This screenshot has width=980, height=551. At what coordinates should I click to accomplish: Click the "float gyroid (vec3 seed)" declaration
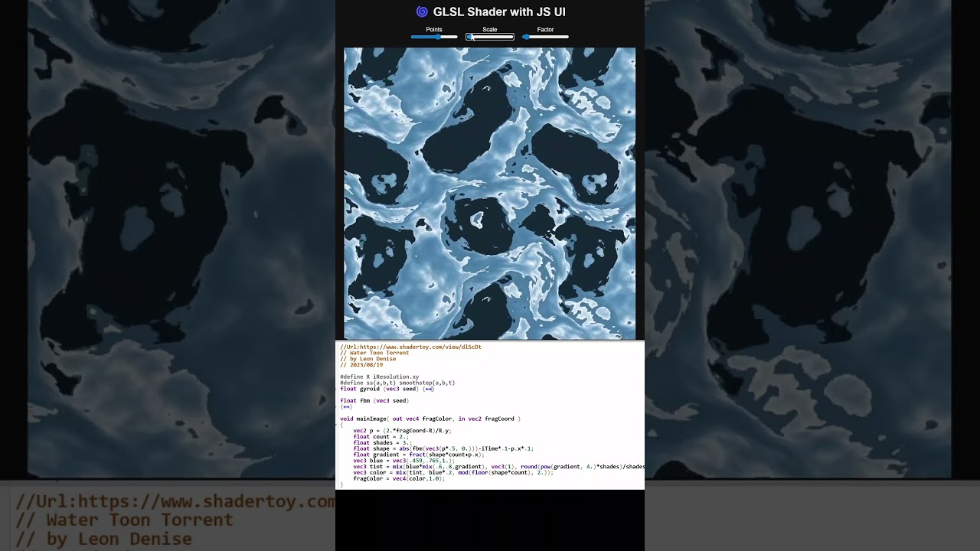pyautogui.click(x=380, y=389)
